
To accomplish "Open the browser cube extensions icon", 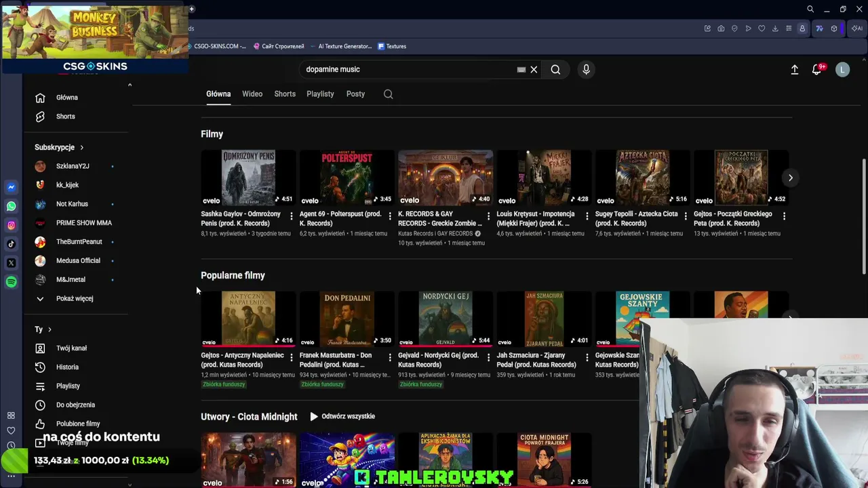I will pyautogui.click(x=834, y=28).
